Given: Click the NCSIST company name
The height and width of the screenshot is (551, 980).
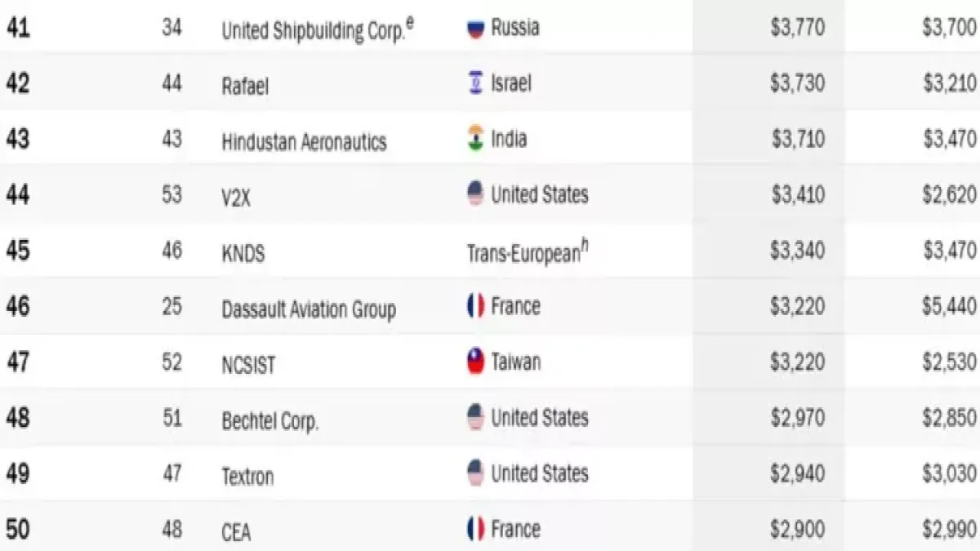Looking at the screenshot, I should (248, 365).
